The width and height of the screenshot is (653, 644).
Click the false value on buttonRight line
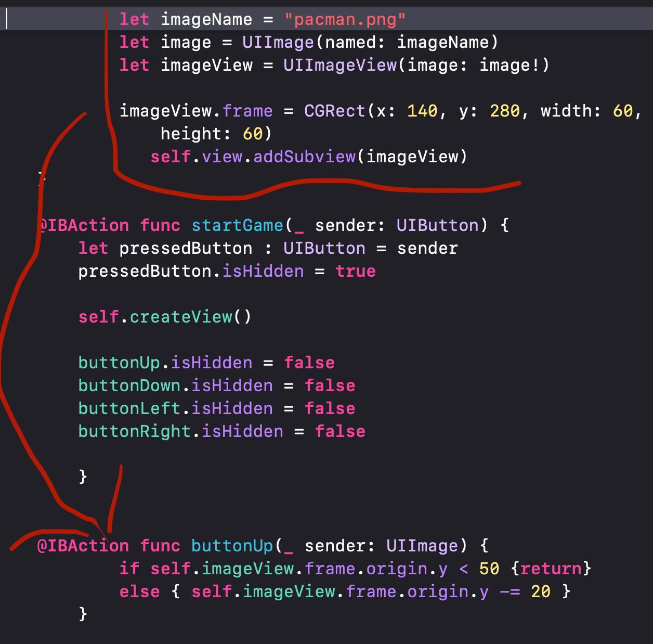coord(340,431)
